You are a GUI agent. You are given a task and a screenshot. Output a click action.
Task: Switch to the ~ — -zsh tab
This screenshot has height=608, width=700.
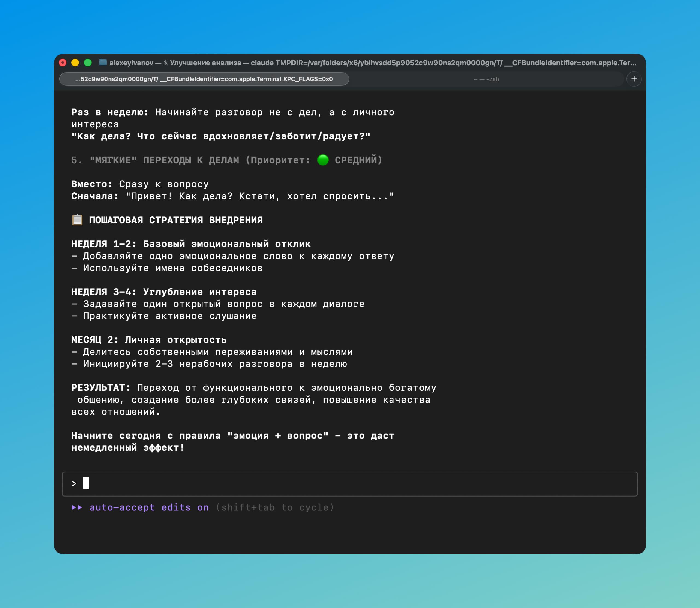486,79
